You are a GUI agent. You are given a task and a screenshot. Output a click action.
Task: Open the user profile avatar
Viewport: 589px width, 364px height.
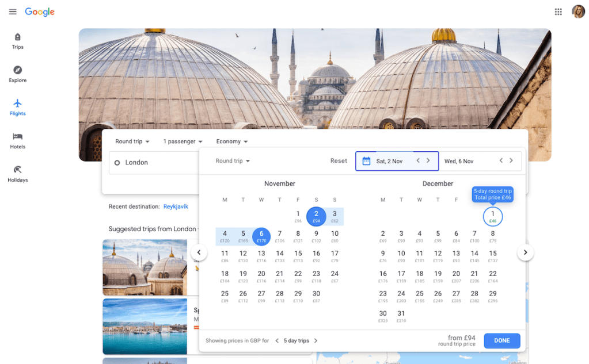[x=577, y=12]
